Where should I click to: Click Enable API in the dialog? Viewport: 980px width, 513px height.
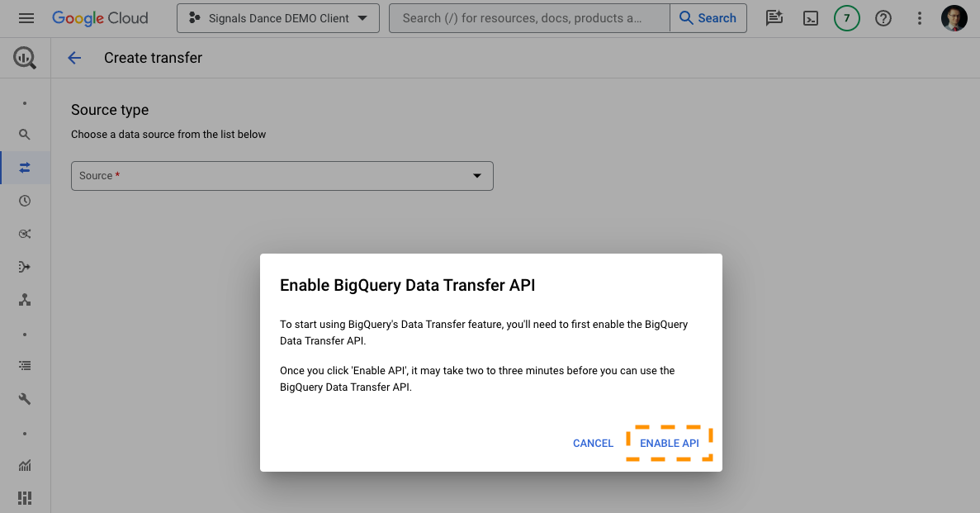click(670, 444)
